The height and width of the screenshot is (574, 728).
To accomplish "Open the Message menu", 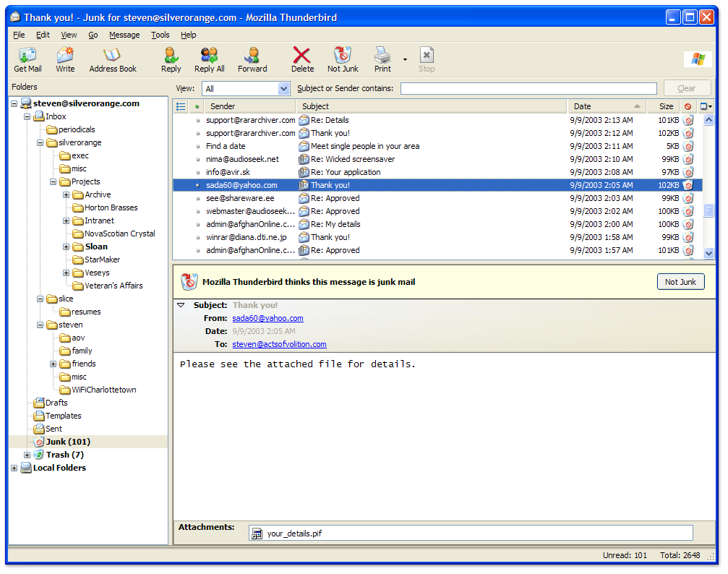I will coord(124,34).
